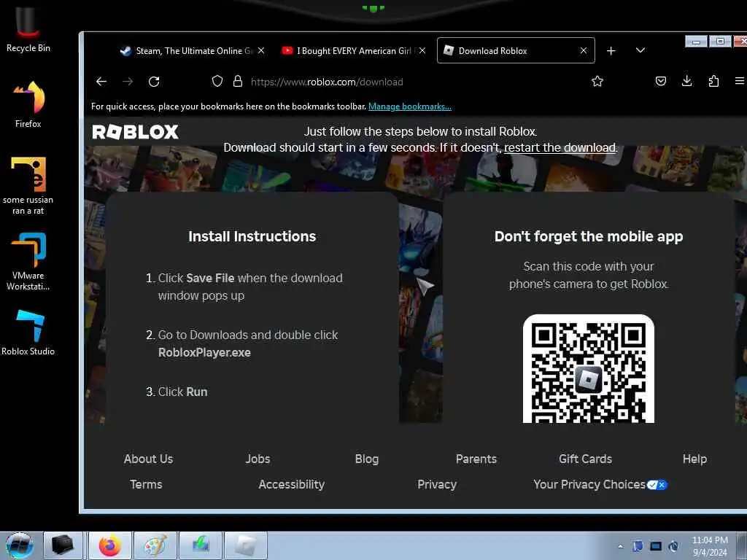Open the Pocket save icon
The width and height of the screenshot is (747, 560).
(660, 82)
